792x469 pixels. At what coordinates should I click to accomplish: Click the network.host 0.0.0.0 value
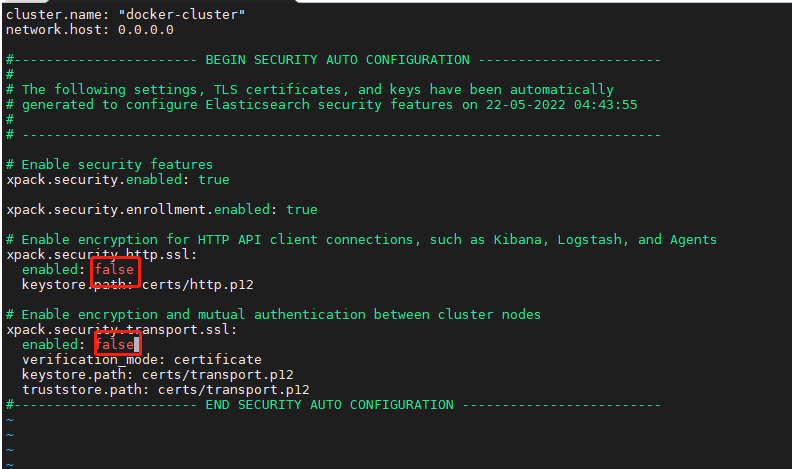tap(145, 30)
